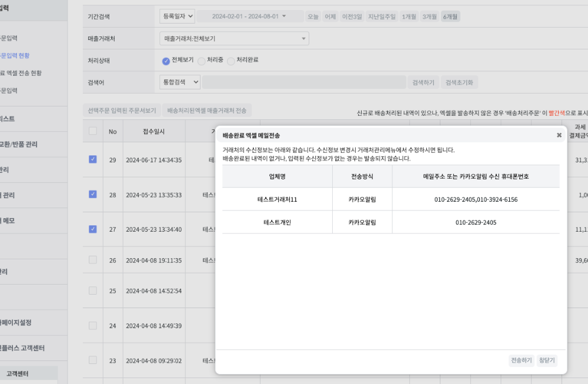
Task: Click the 테스트개인 row's 010-2629-2405 cell
Action: [x=476, y=222]
